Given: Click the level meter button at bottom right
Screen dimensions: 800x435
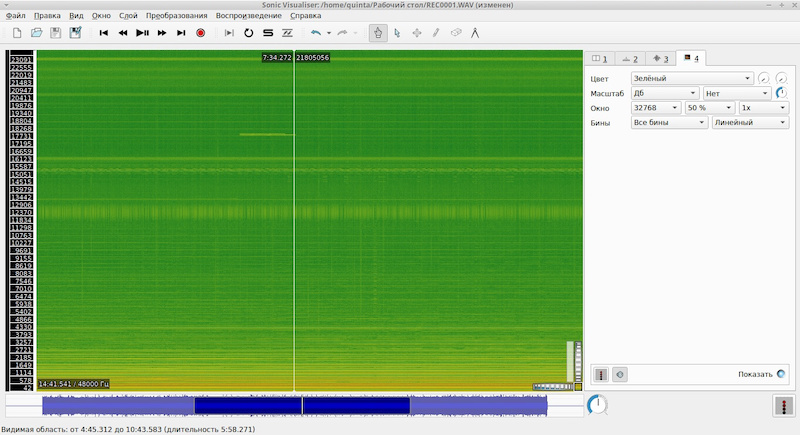Looking at the screenshot, I should click(x=783, y=406).
